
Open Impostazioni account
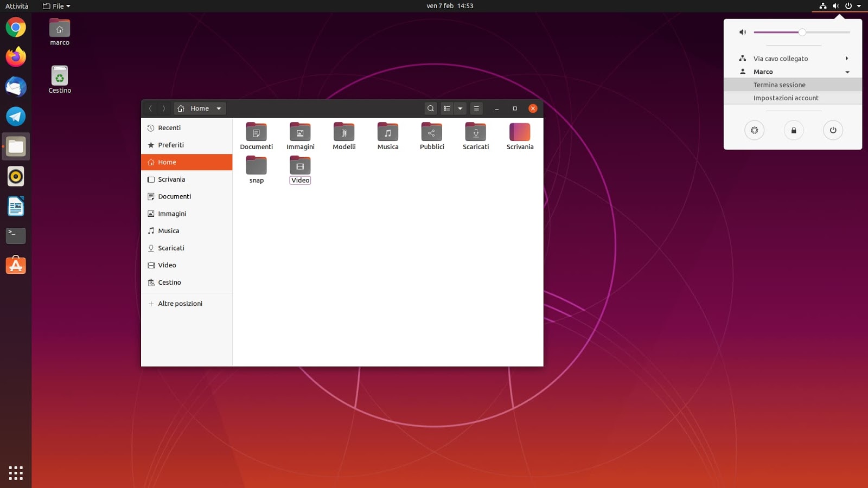[x=793, y=98]
